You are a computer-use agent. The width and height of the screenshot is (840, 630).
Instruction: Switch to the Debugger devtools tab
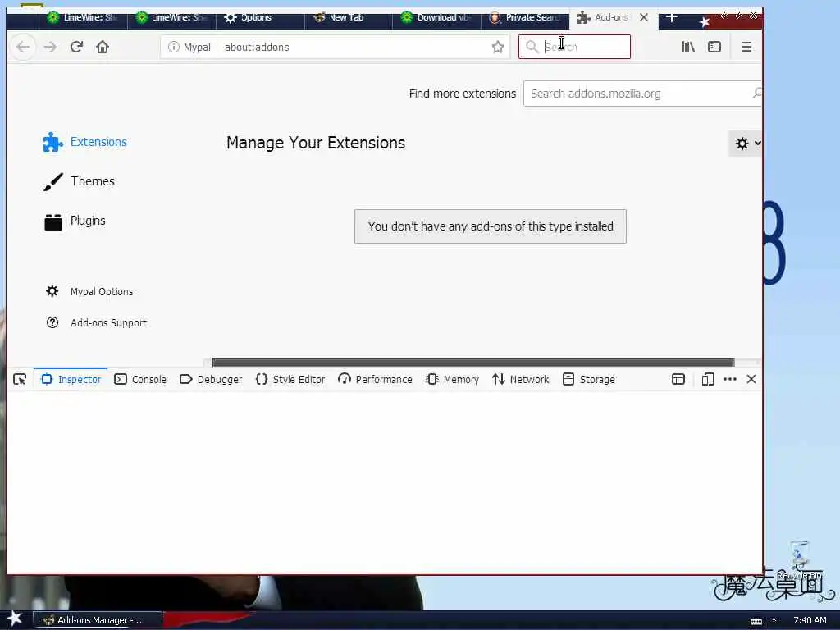(211, 379)
